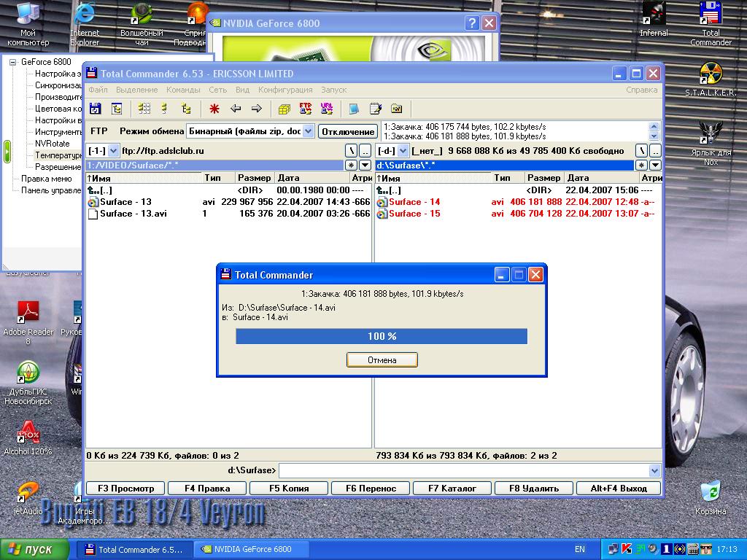Click the FTP log scroll up arrow

coord(654,127)
